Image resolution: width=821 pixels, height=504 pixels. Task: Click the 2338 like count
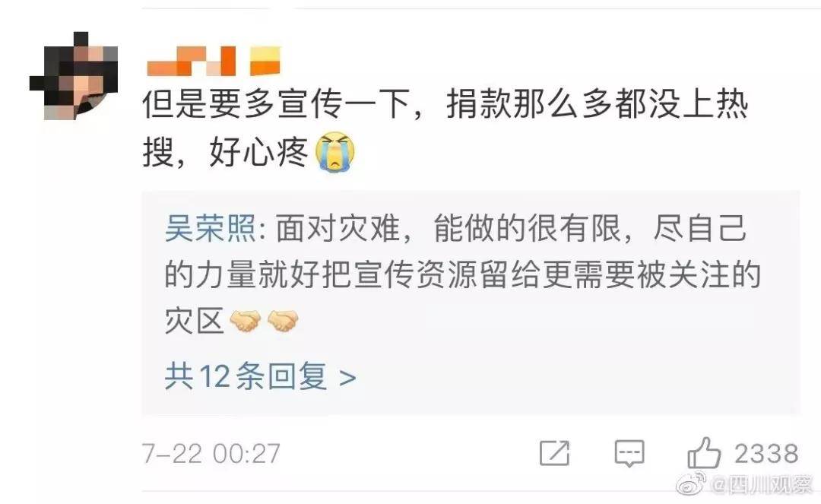click(766, 453)
